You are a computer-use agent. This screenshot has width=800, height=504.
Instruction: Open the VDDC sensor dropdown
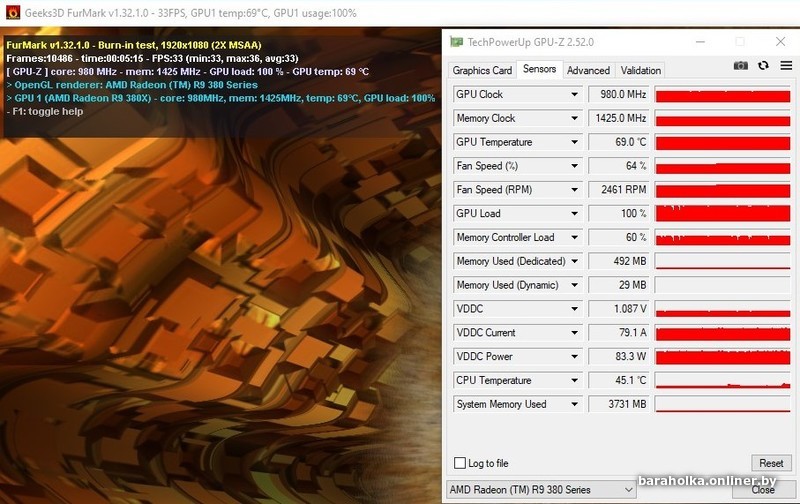[x=574, y=309]
